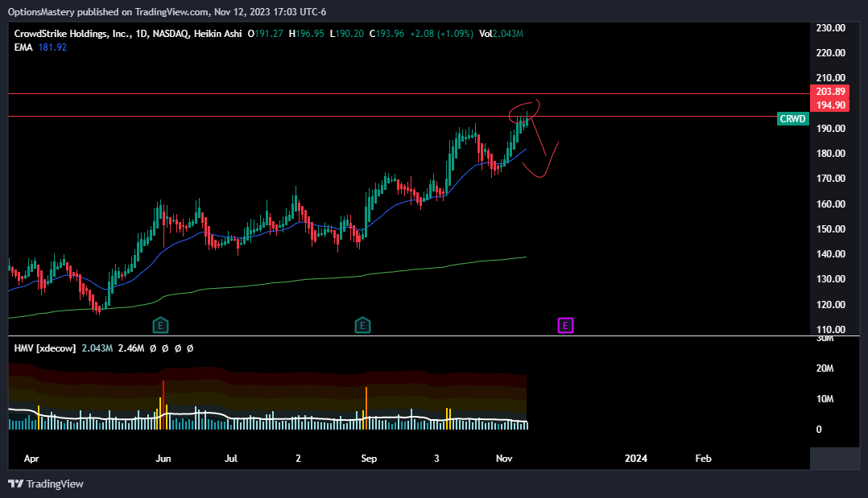Click the 140.00 price axis label
The width and height of the screenshot is (868, 498).
tap(830, 254)
